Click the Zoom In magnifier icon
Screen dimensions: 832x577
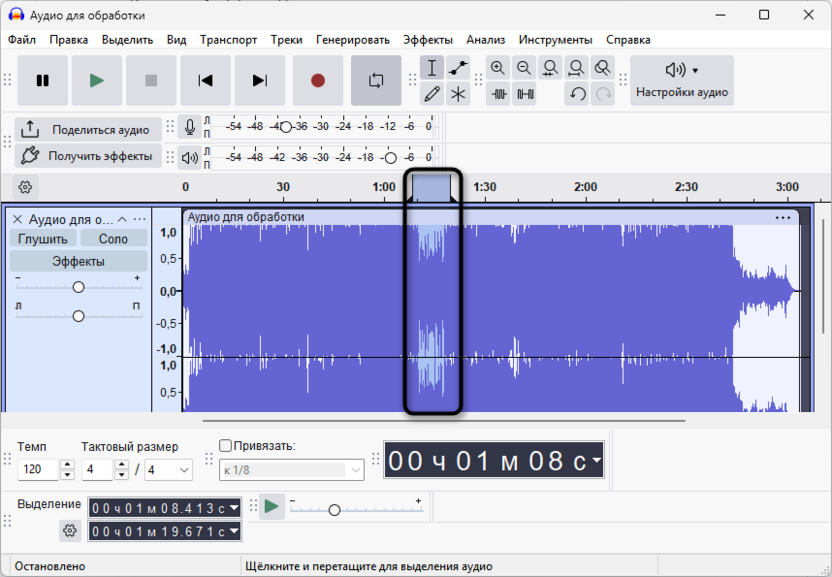coord(497,67)
